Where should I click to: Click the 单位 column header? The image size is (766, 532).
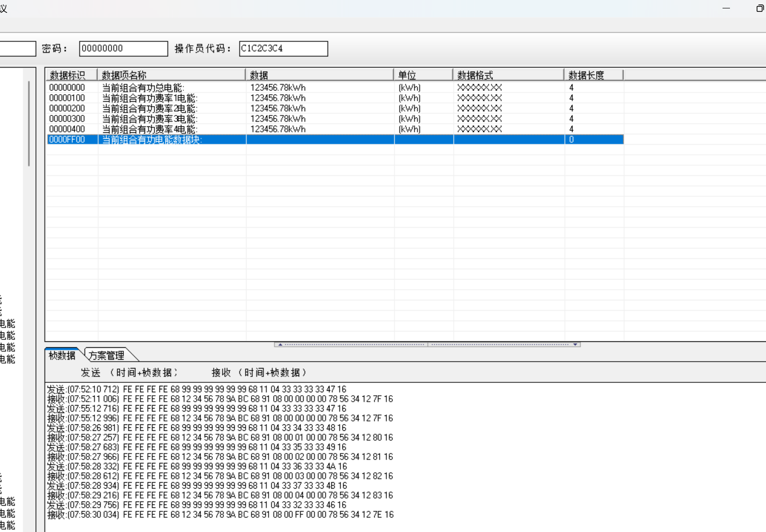click(x=423, y=75)
